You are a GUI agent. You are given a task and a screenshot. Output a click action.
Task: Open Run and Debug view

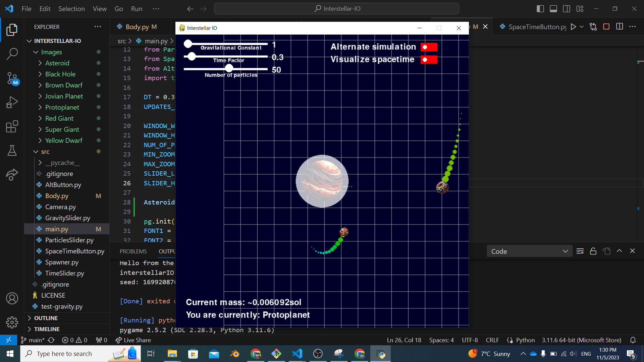[12, 103]
